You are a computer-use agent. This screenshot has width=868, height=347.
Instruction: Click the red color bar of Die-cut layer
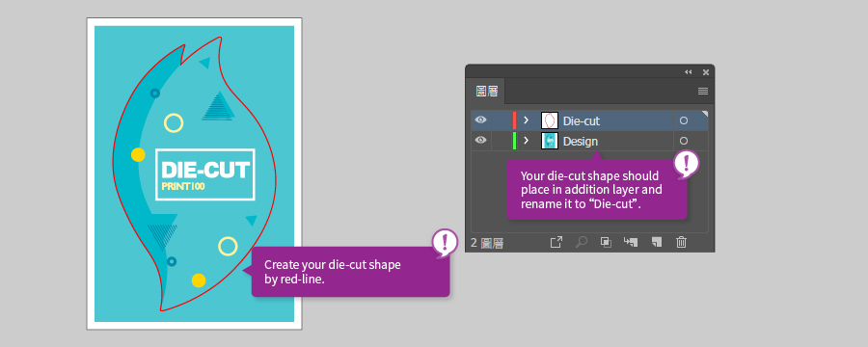pyautogui.click(x=514, y=120)
